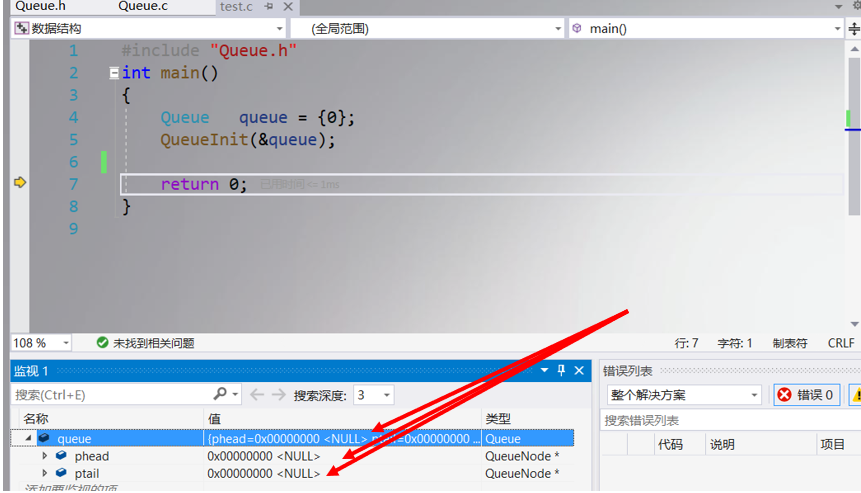Toggle the warnings filter button
Image resolution: width=861 pixels, height=493 pixels.
coord(855,395)
